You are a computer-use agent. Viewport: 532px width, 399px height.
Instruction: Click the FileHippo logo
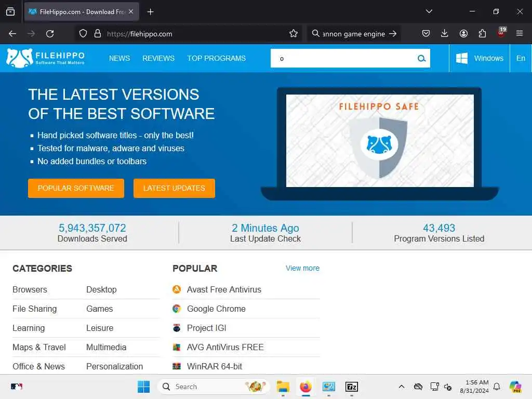click(45, 58)
